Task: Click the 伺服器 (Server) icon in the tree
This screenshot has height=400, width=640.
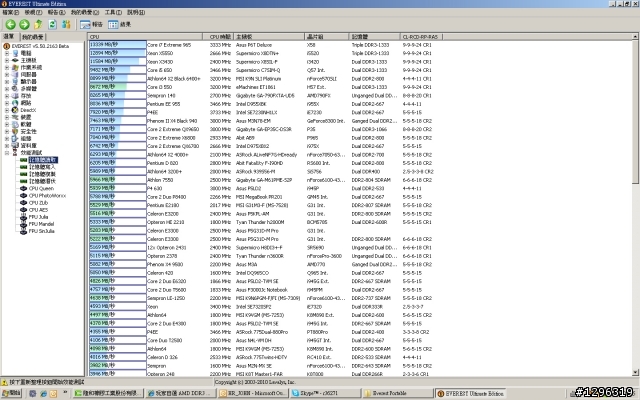Action: click(15, 74)
